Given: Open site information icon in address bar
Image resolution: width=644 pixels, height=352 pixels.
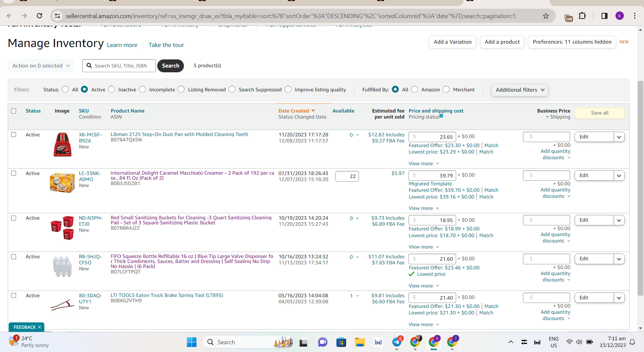Looking at the screenshot, I should tap(57, 16).
